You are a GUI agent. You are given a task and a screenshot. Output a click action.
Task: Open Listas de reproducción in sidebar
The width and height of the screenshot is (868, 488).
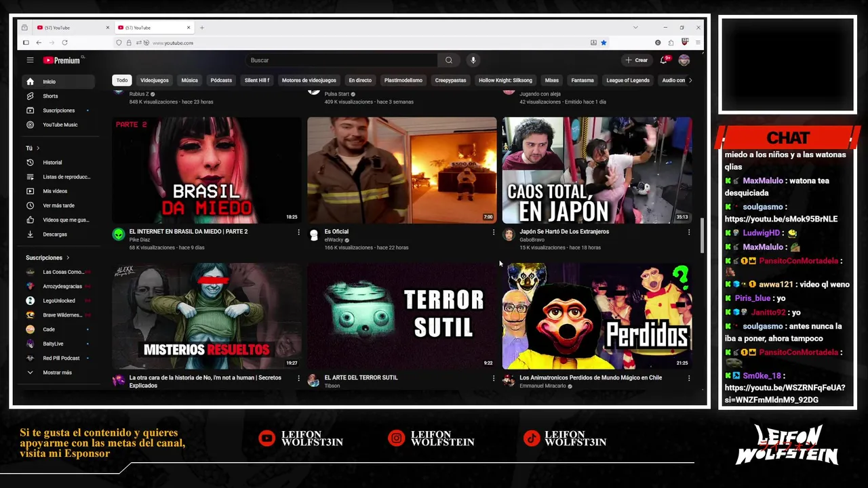click(58, 177)
